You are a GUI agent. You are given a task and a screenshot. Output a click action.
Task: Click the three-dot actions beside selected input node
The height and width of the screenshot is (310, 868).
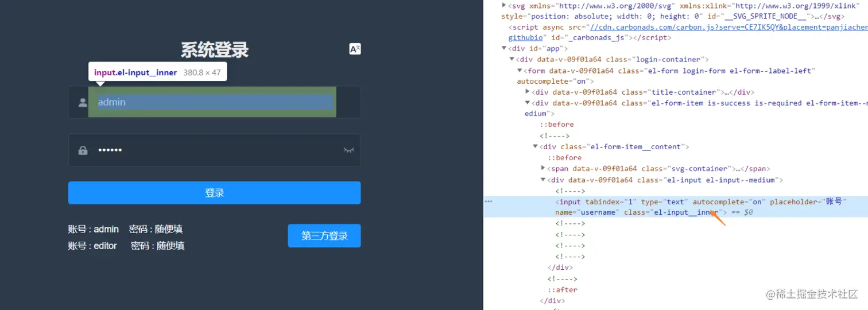pos(489,201)
